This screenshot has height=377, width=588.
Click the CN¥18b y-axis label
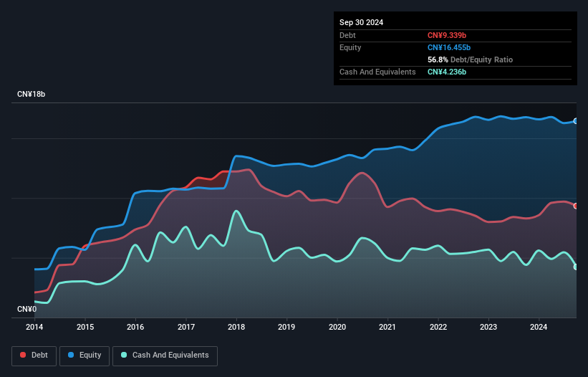(x=31, y=94)
